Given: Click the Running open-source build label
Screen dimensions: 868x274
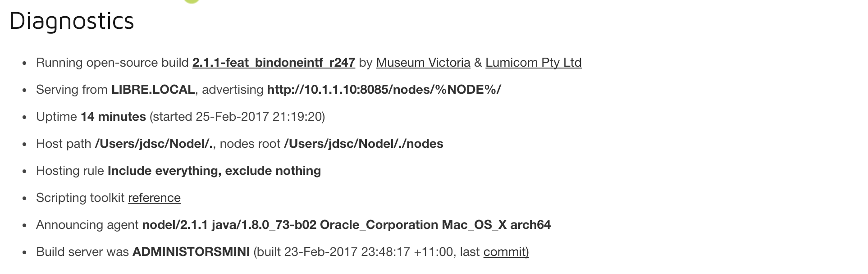Looking at the screenshot, I should tap(112, 63).
